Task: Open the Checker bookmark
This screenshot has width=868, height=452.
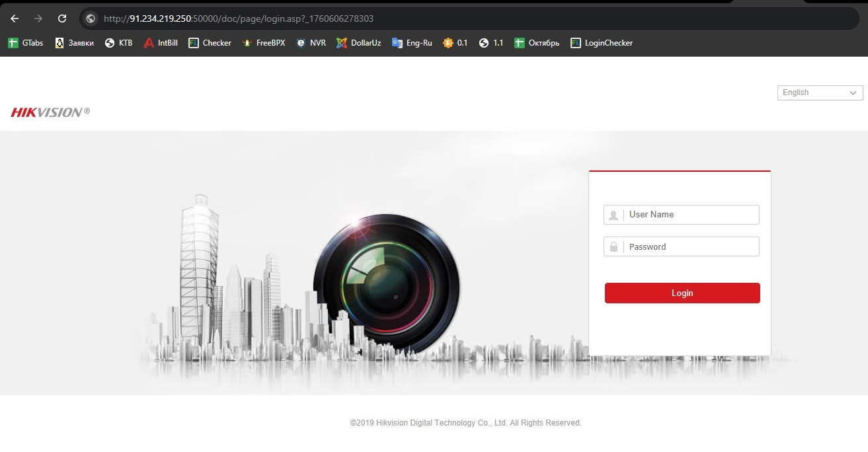Action: click(210, 43)
